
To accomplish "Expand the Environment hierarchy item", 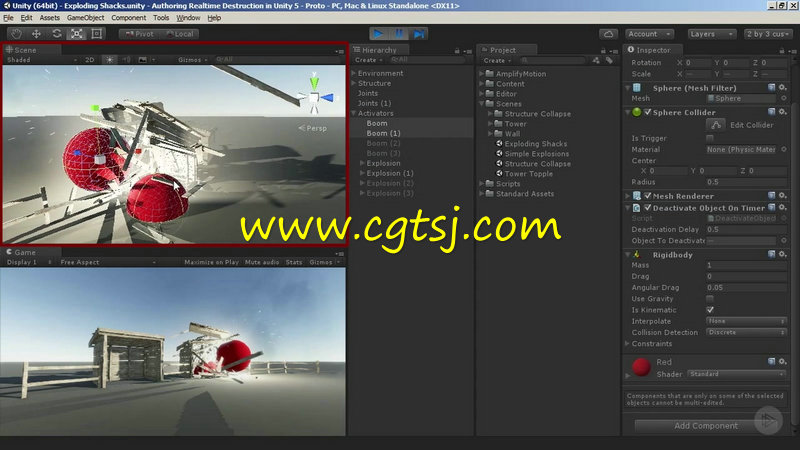I will pos(354,73).
